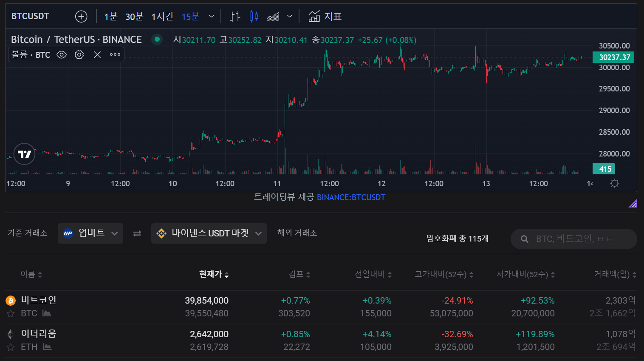644x361 pixels.
Task: Open the 이더리움 coin row name
Action: click(x=39, y=334)
